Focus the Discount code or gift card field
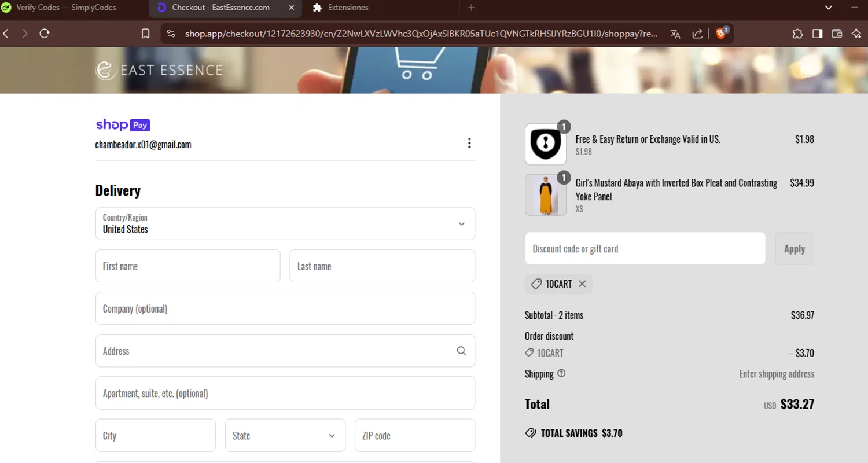 click(x=645, y=248)
